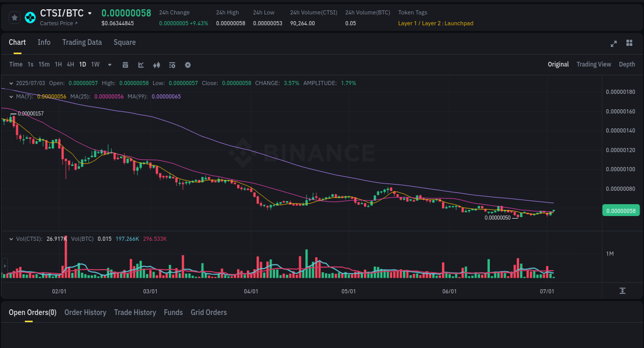Viewport: 644px width, 348px height.
Task: Open the extra timeframes dropdown after 1W
Action: (x=109, y=65)
